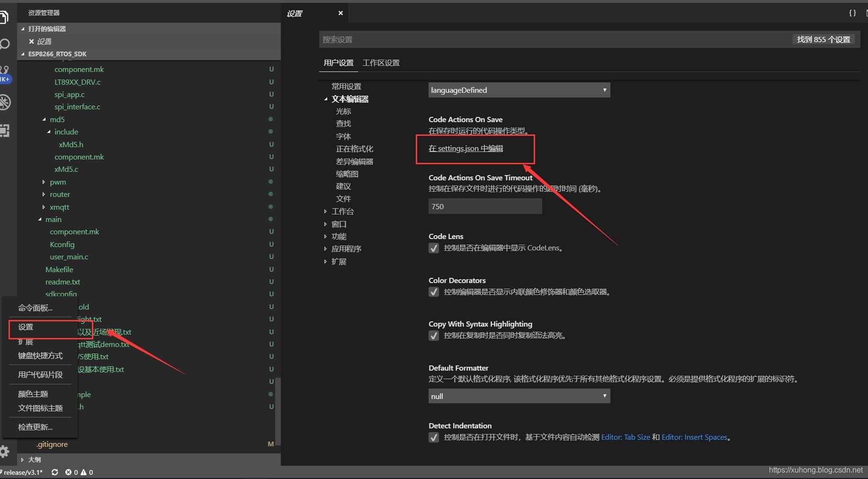Collapse the 打开的编辑器 section
868x479 pixels.
tap(23, 29)
